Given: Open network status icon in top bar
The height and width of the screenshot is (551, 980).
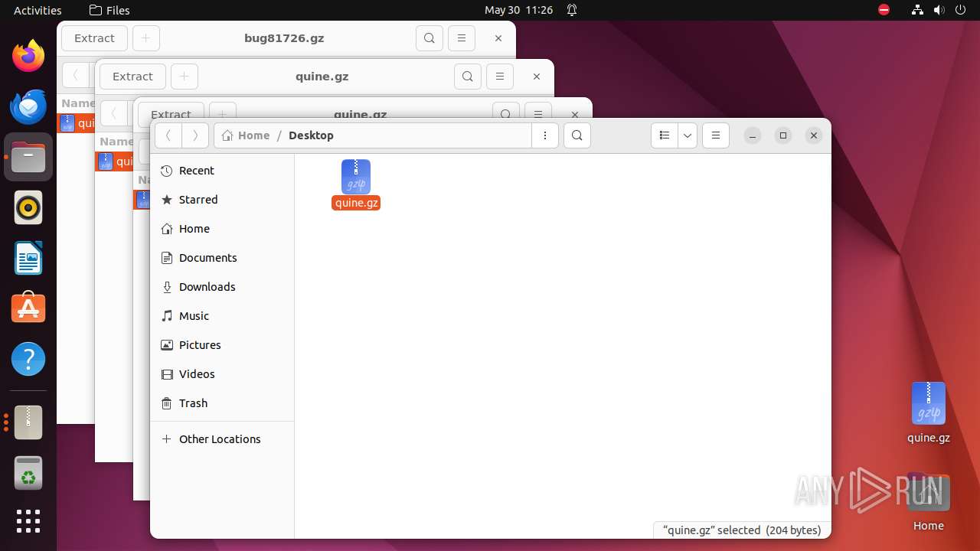Looking at the screenshot, I should 917,10.
